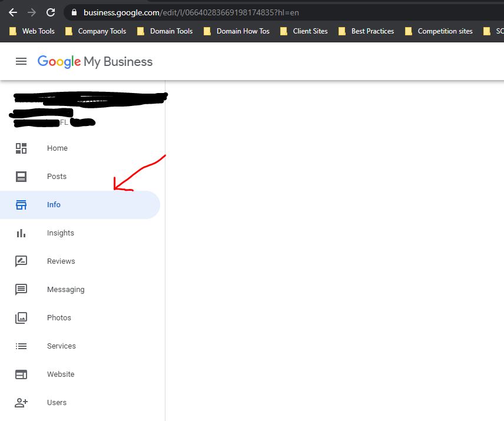Open the Company Tools bookmark folder
504x421 pixels.
point(96,31)
